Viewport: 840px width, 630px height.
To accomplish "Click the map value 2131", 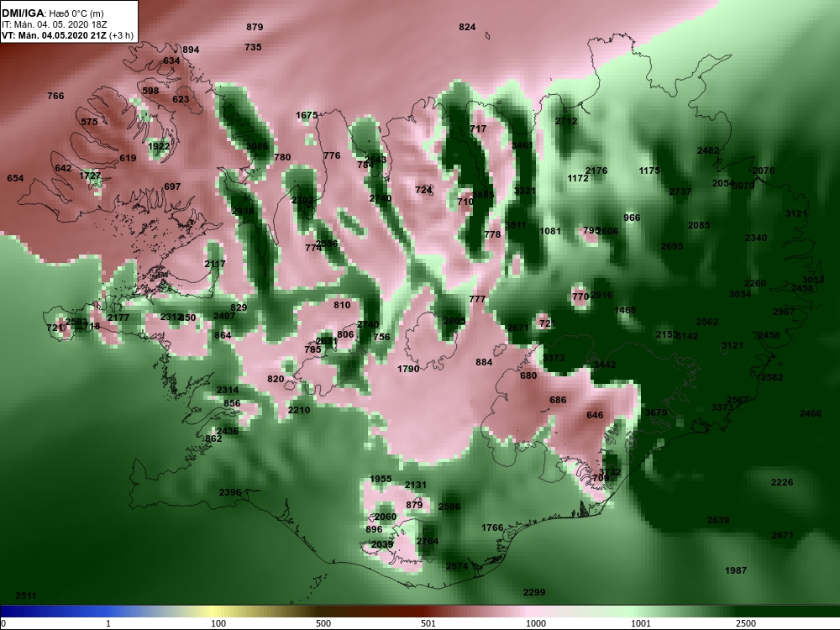I will [416, 485].
